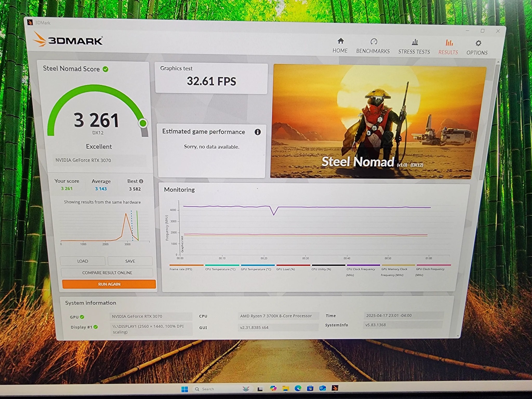Image resolution: width=532 pixels, height=399 pixels.
Task: Open File Explorer from the taskbar
Action: (x=286, y=389)
